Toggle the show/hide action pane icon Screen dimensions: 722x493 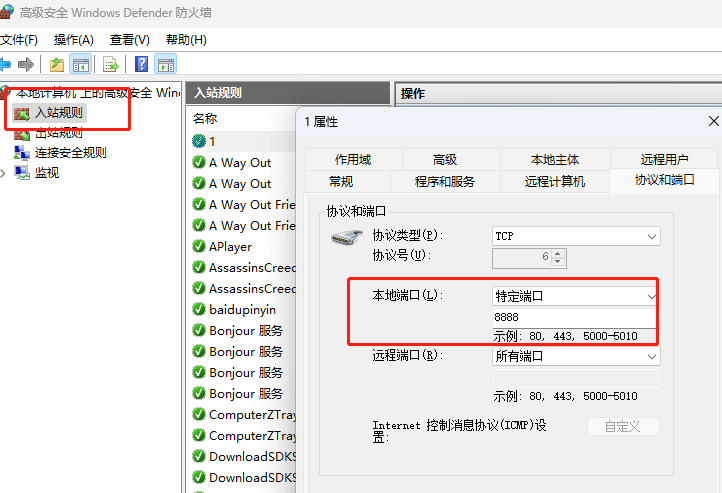point(166,64)
